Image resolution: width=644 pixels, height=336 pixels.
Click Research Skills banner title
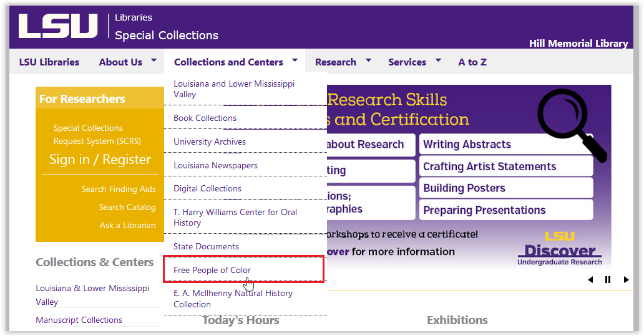pyautogui.click(x=387, y=100)
